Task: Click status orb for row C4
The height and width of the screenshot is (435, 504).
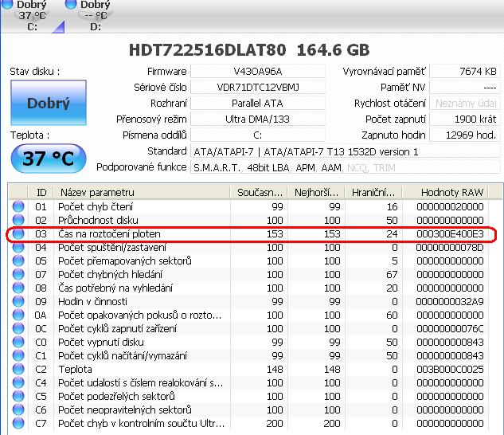Action: [18, 382]
